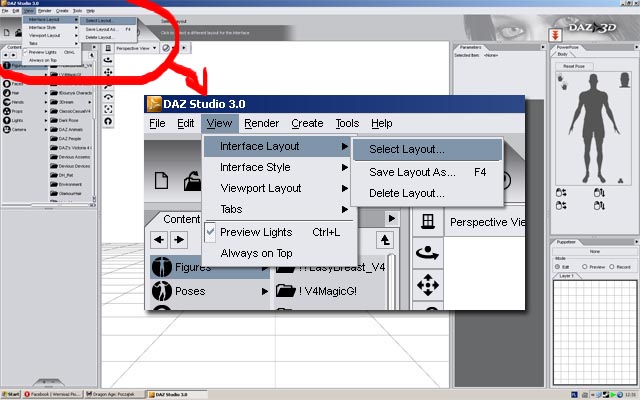Open the PowerPose panel options arrow
This screenshot has width=640, height=400.
[x=636, y=47]
